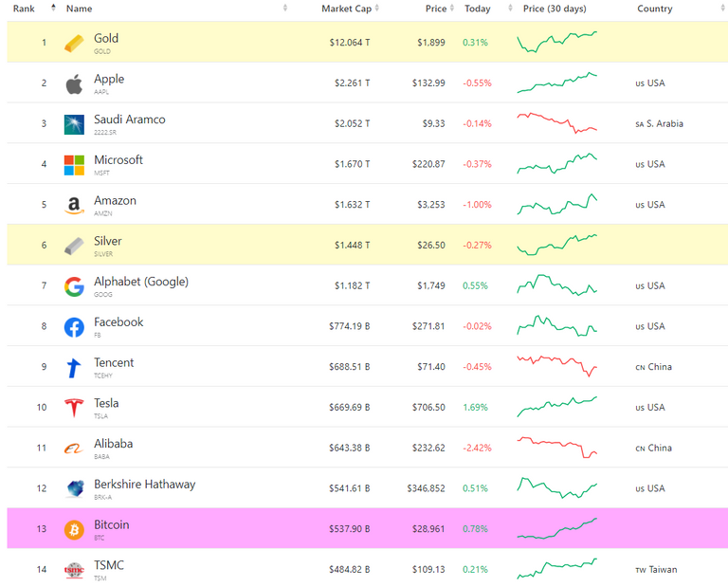
Task: Click Berkshire Hathaway's $346,852 price
Action: [x=426, y=488]
